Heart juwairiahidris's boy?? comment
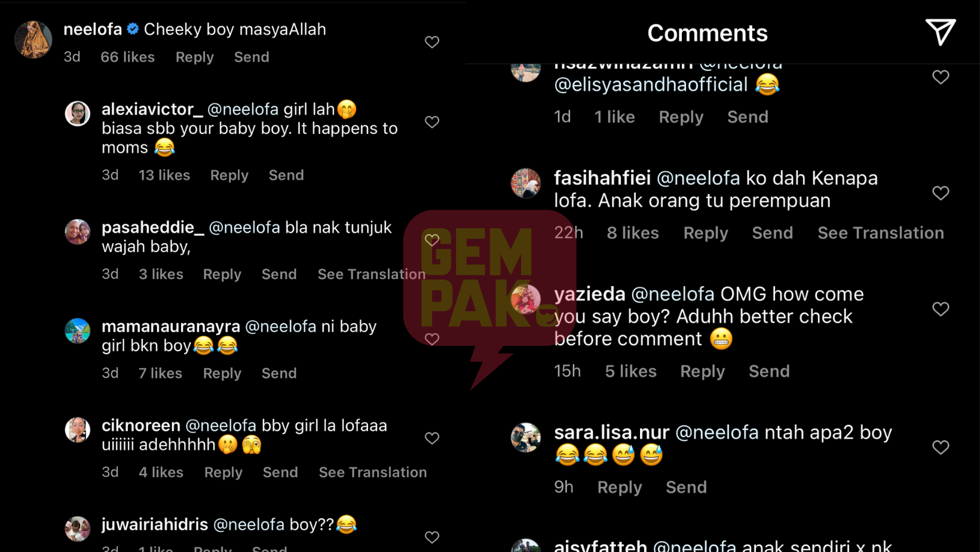 point(432,537)
